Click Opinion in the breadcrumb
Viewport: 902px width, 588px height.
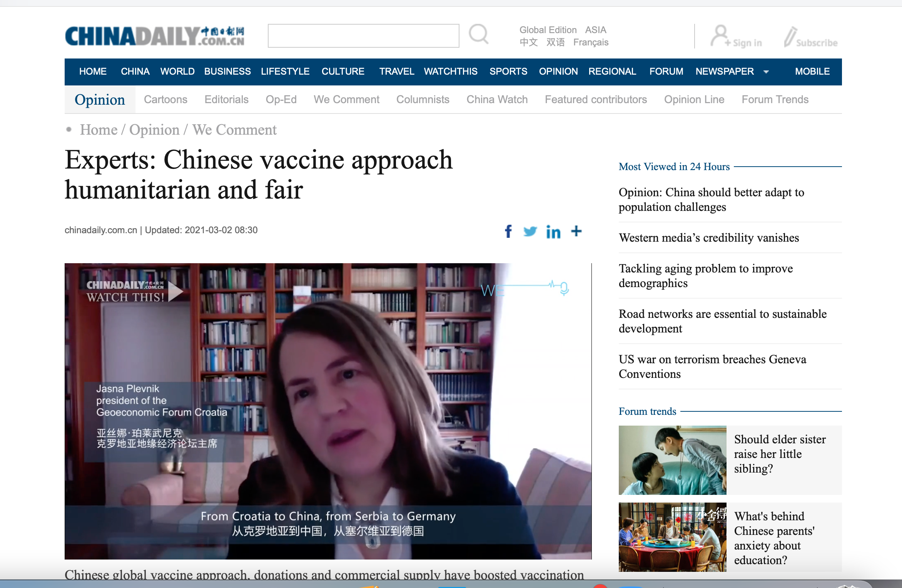click(154, 130)
